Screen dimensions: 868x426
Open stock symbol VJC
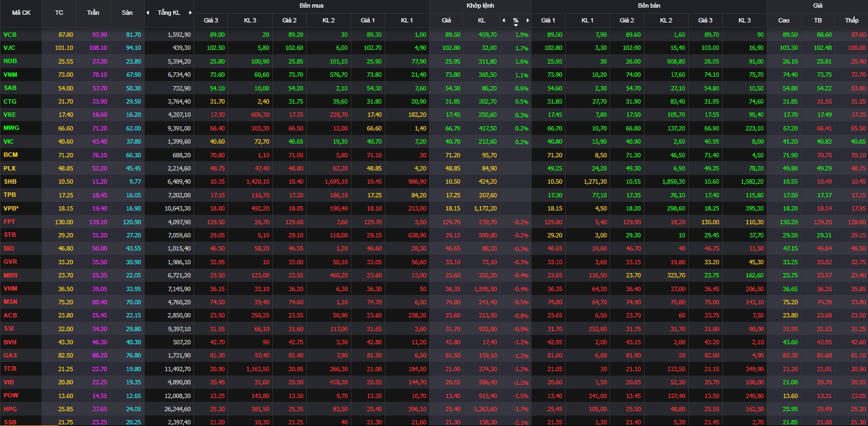pyautogui.click(x=9, y=48)
